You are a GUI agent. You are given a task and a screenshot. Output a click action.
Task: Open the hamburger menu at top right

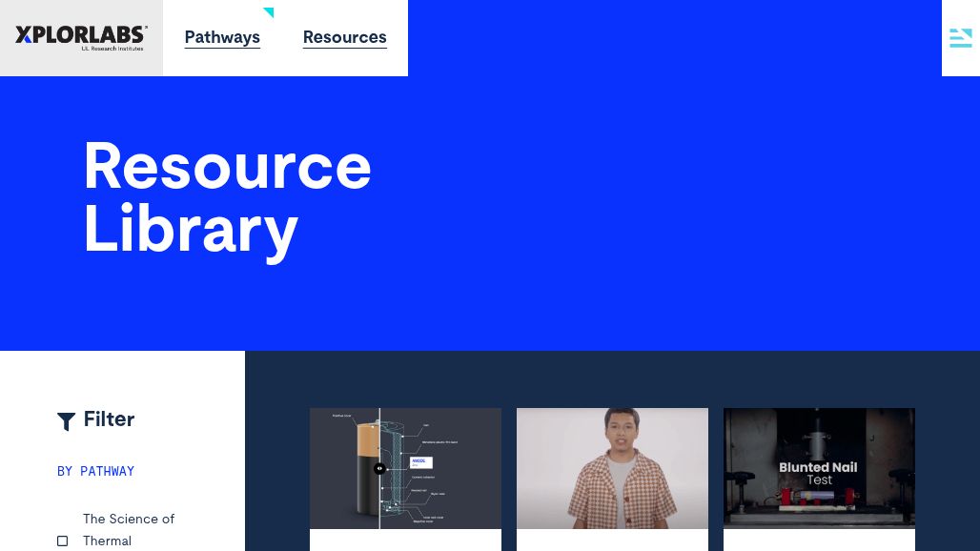[x=961, y=38]
